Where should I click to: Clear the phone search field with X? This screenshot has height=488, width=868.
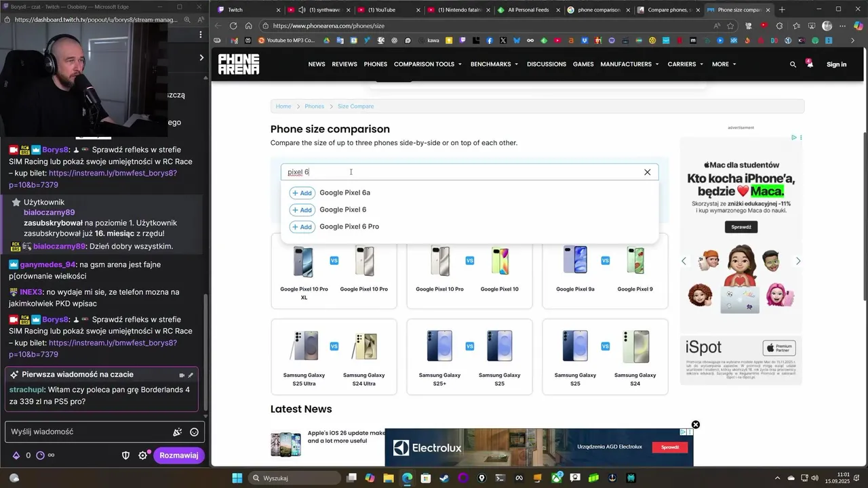point(647,172)
